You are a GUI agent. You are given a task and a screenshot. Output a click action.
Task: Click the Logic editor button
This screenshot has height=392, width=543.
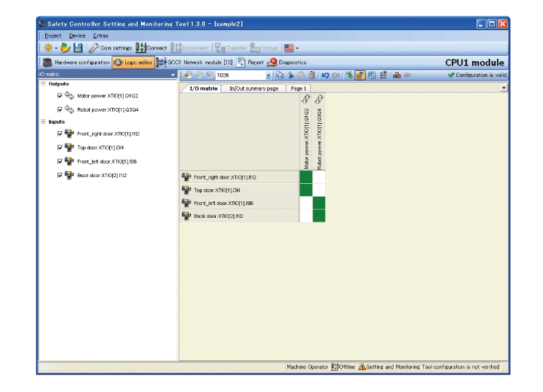pyautogui.click(x=133, y=63)
